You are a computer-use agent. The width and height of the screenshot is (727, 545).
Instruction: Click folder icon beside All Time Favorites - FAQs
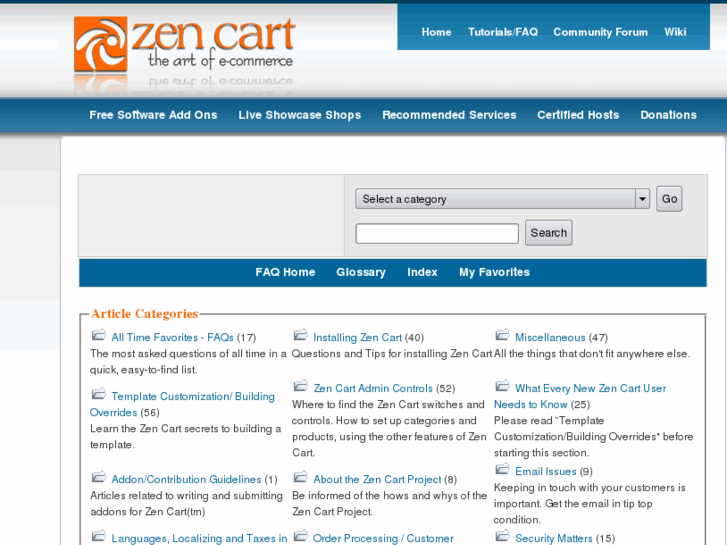(x=98, y=335)
